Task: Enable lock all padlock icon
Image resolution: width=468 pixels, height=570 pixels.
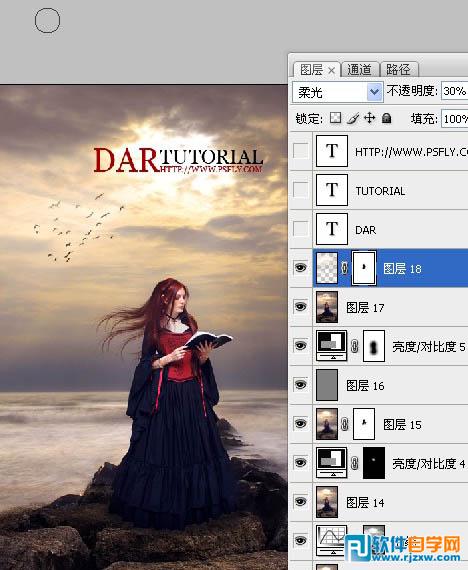Action: coord(387,118)
